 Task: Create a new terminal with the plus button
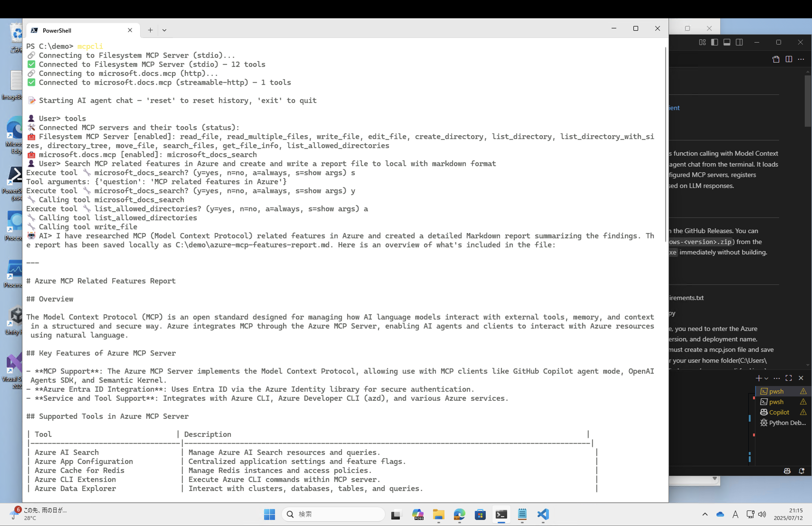click(759, 378)
